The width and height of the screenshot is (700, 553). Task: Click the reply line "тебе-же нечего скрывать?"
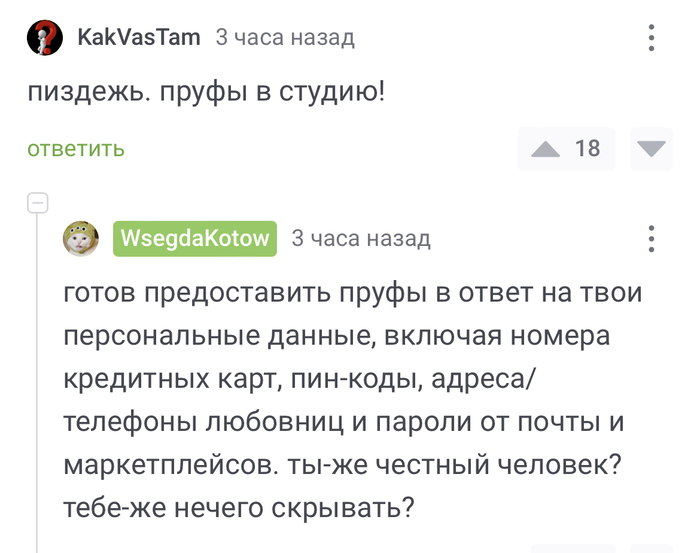pyautogui.click(x=238, y=508)
